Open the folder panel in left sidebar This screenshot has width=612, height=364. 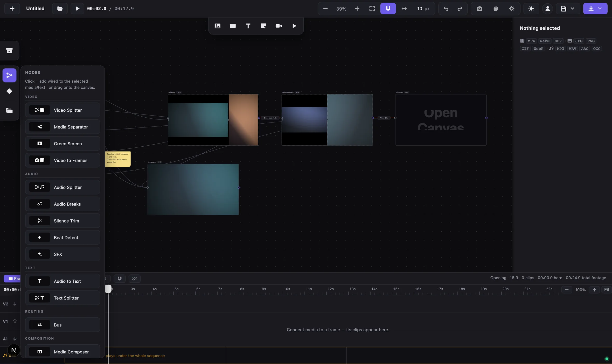click(9, 111)
